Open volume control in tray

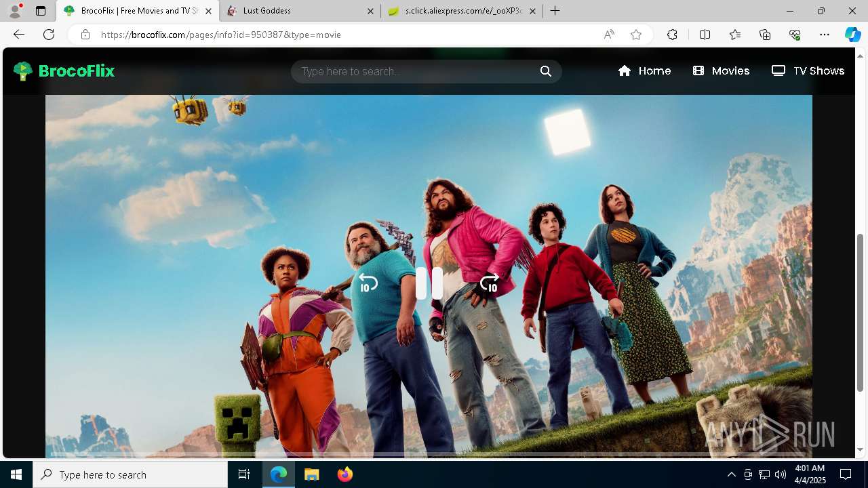781,474
